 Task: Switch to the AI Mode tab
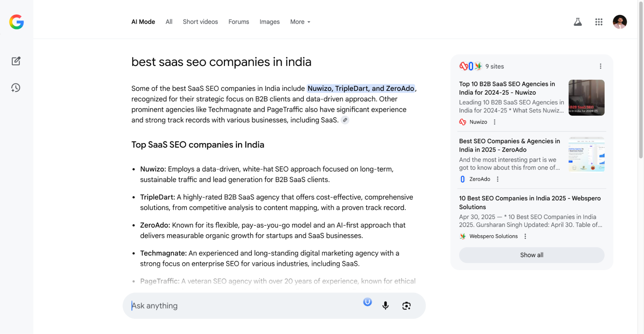[x=143, y=22]
